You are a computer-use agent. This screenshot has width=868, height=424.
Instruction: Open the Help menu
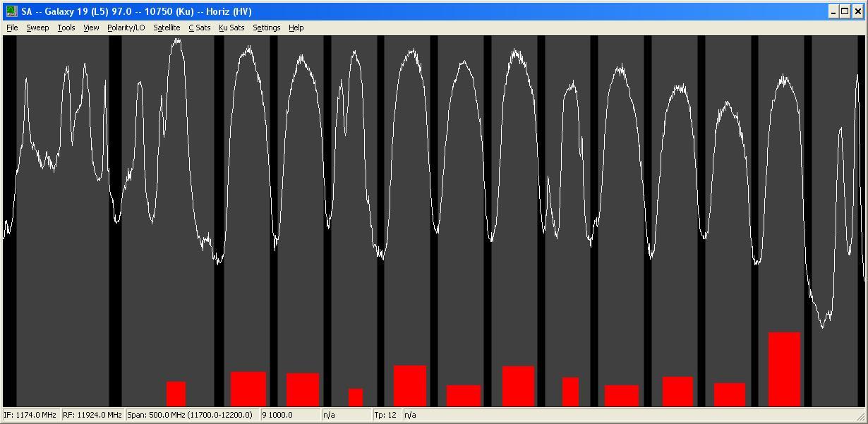296,28
